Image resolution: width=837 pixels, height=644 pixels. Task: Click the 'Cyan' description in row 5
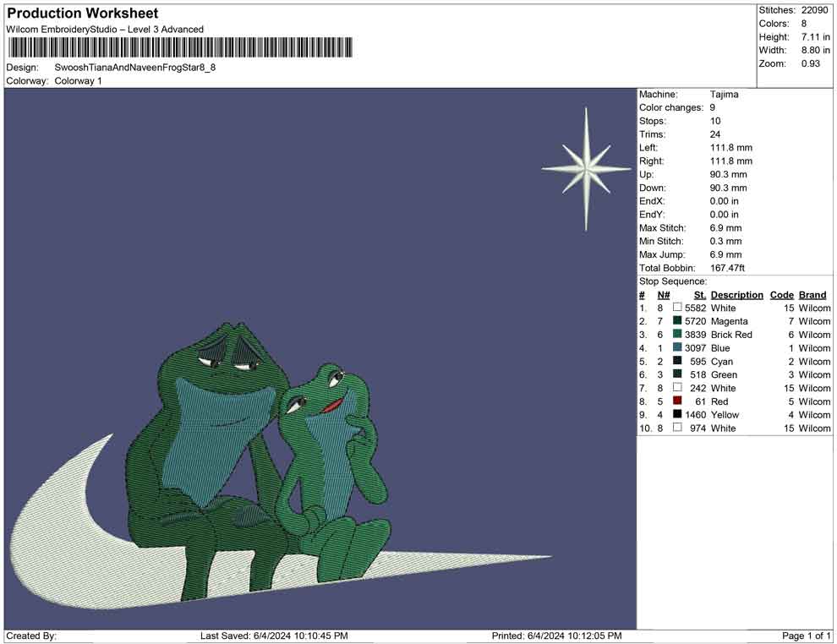pos(722,361)
